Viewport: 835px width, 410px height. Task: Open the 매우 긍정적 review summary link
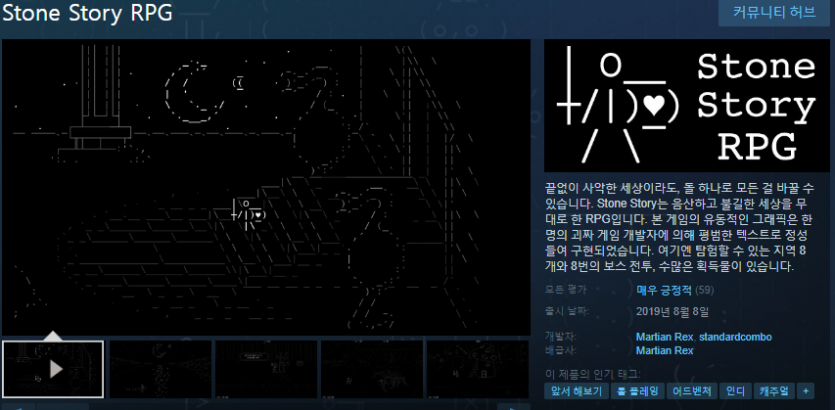click(664, 290)
